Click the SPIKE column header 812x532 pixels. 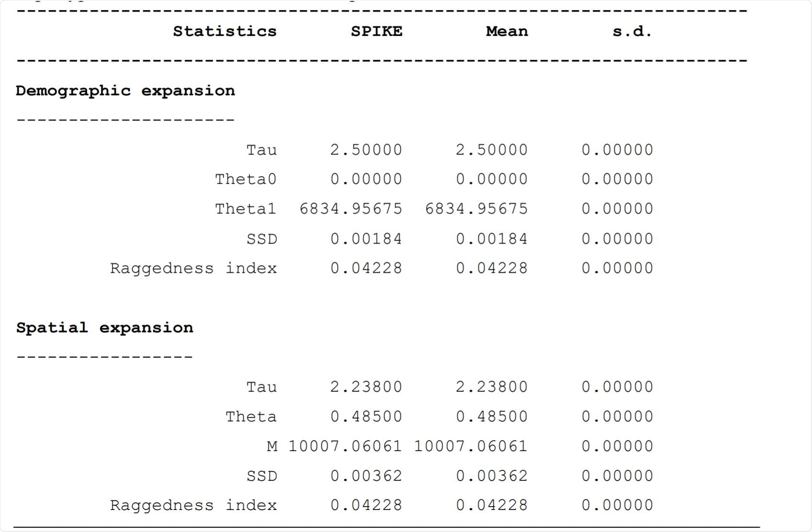(376, 32)
